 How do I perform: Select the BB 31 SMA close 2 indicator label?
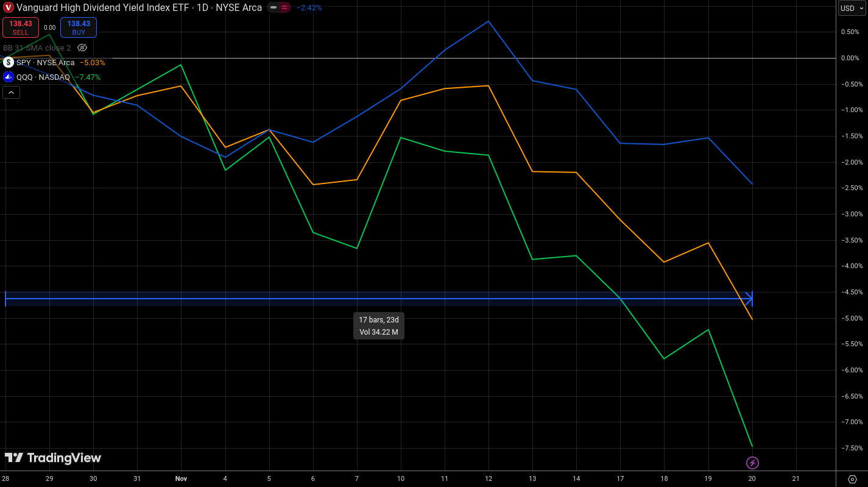point(37,48)
